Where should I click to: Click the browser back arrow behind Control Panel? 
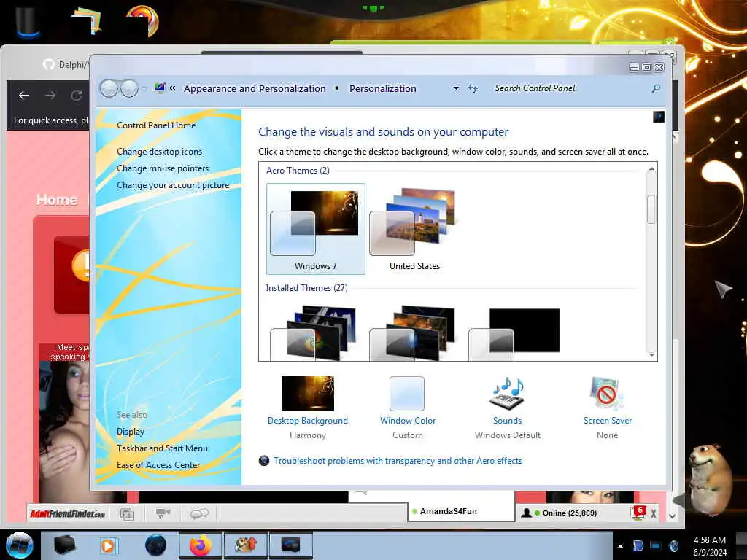coord(24,96)
